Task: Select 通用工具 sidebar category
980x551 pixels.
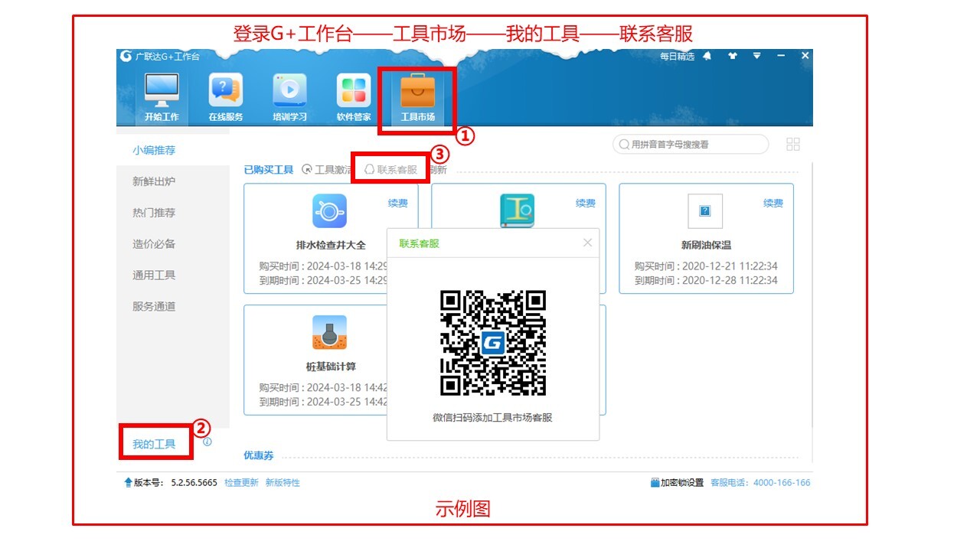Action: (x=154, y=275)
